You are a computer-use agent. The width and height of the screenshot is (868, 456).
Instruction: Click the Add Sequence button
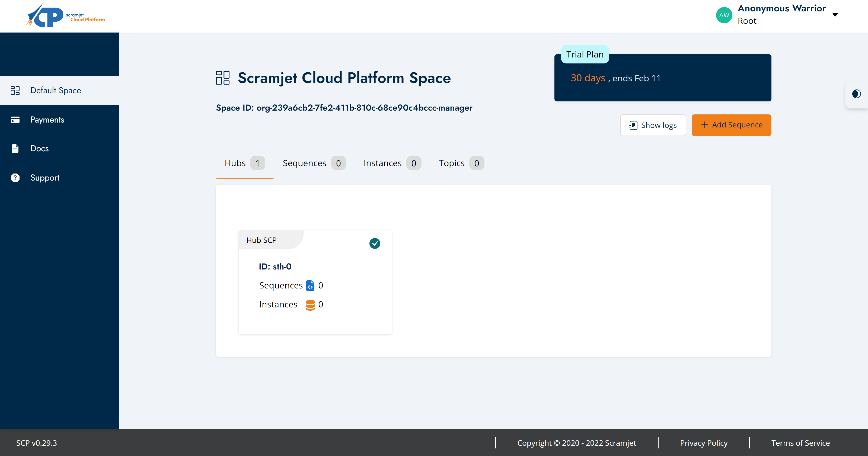pyautogui.click(x=731, y=125)
